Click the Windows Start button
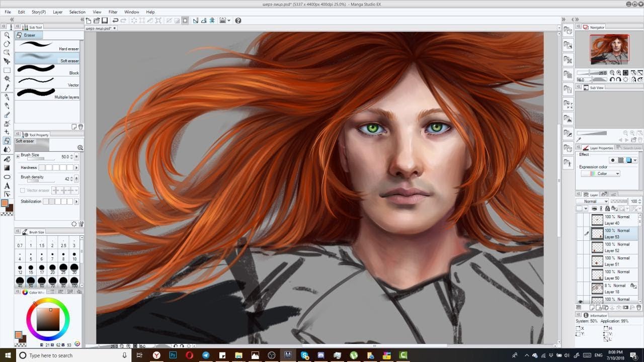644x362 pixels. click(7, 355)
